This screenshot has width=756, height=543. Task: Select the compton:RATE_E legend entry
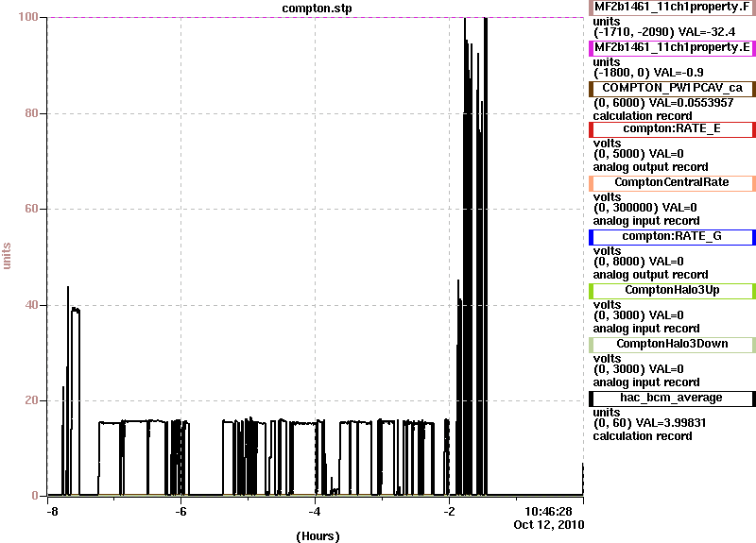click(672, 129)
